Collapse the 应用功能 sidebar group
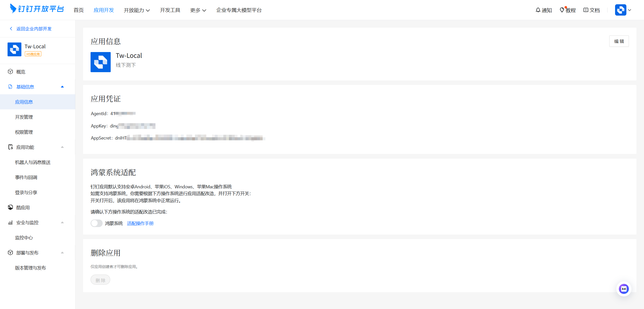This screenshot has height=309, width=644. pyautogui.click(x=62, y=147)
